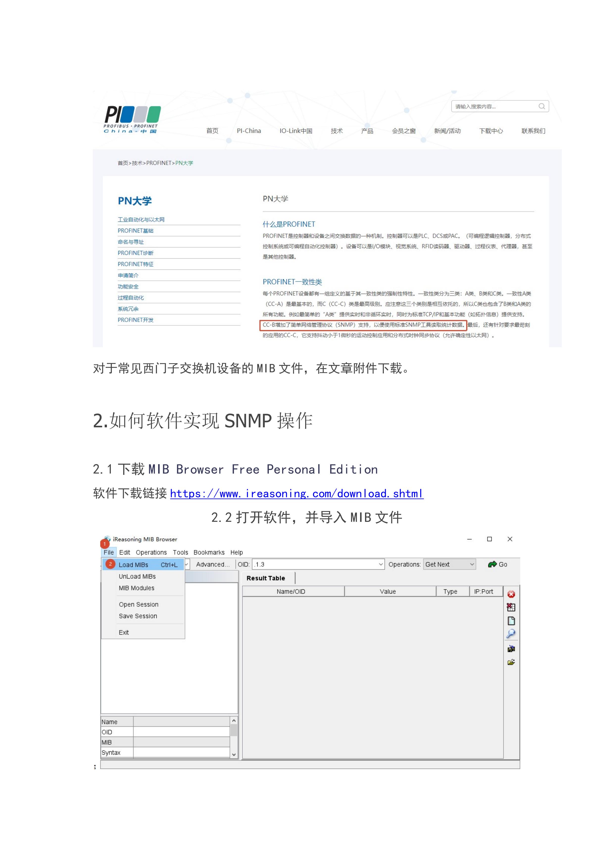This screenshot has width=614, height=868.
Task: Minimize the MIB Browser window
Action: pyautogui.click(x=469, y=539)
